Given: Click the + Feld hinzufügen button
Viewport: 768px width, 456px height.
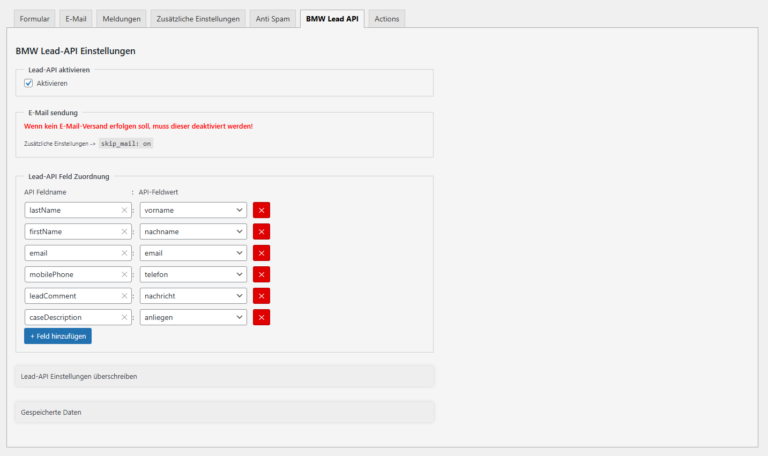Looking at the screenshot, I should pos(58,336).
